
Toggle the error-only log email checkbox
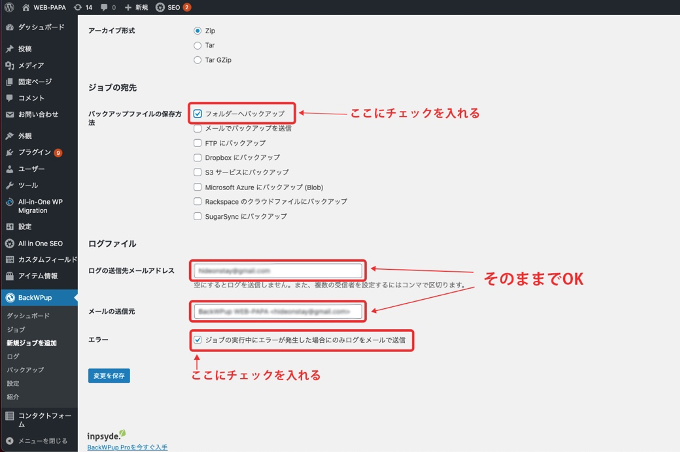point(198,340)
